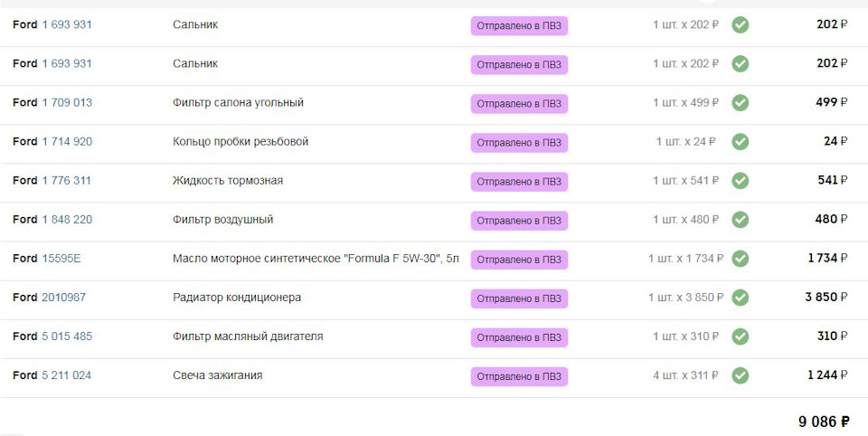
Task: Open part number 1 714 920 link
Action: [67, 142]
